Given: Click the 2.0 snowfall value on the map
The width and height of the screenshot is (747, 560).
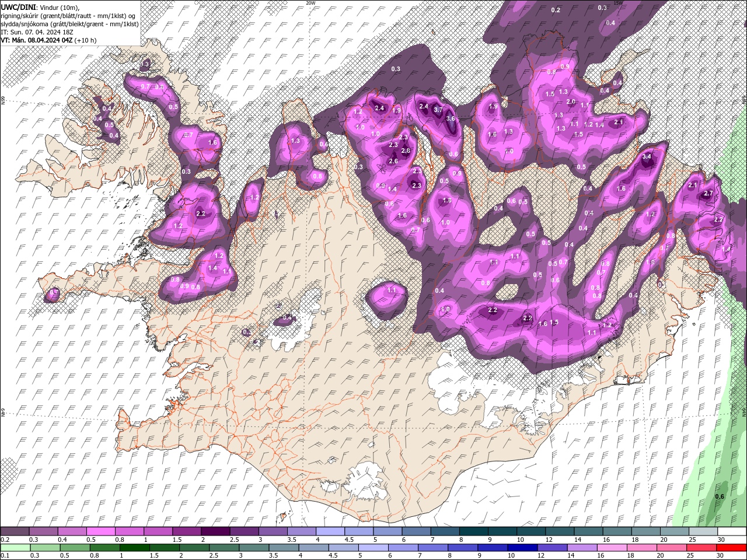Looking at the screenshot, I should point(571,102).
